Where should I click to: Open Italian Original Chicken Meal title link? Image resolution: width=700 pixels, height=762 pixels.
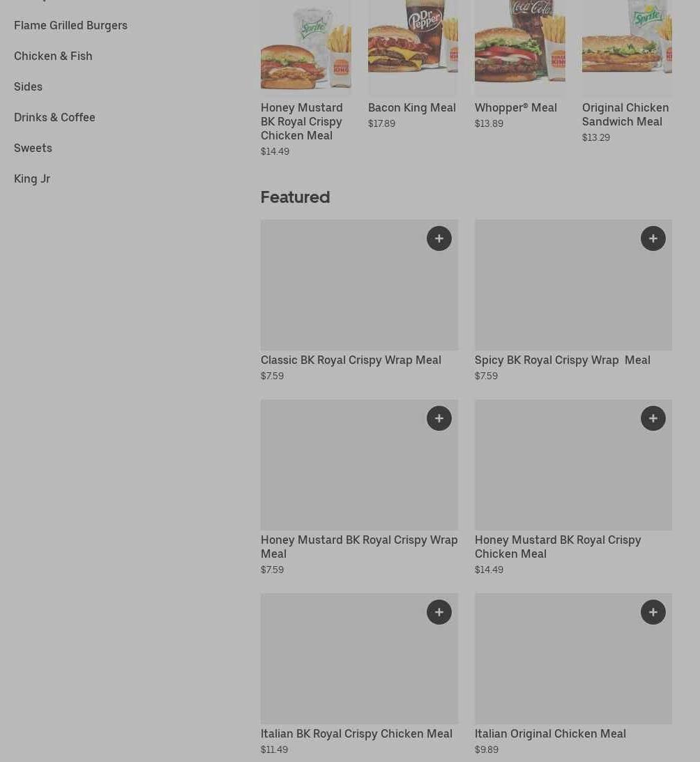[x=550, y=734]
